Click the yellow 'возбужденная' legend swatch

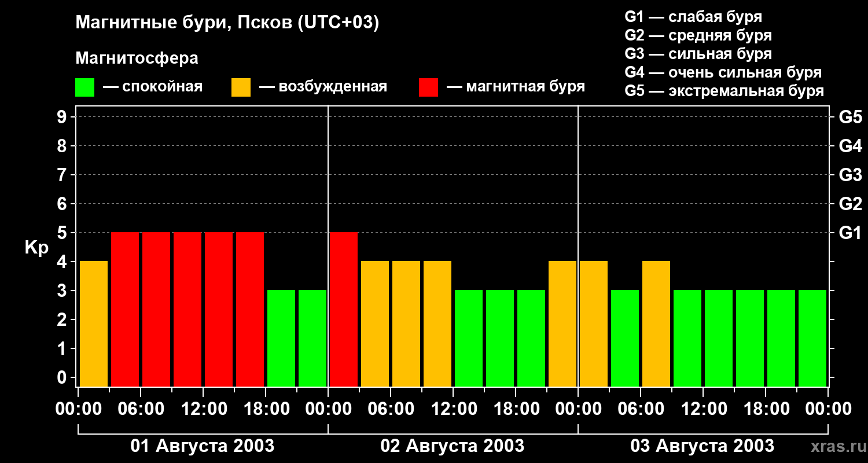click(x=241, y=87)
